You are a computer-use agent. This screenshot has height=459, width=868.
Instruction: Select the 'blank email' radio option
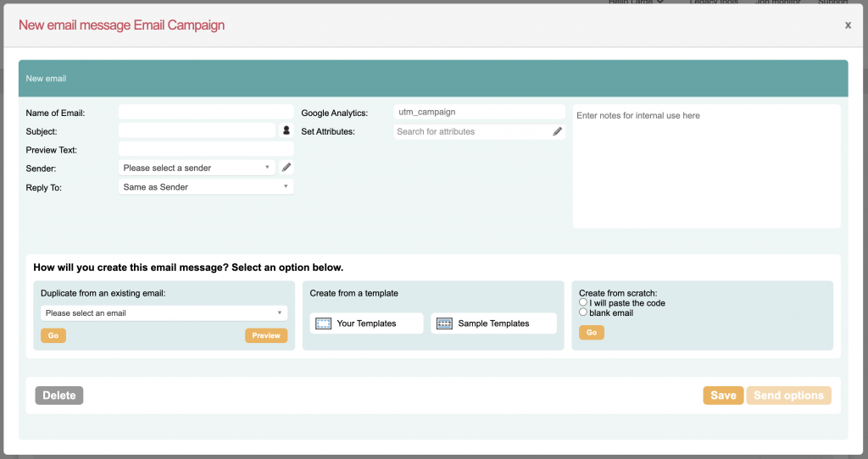pos(583,312)
